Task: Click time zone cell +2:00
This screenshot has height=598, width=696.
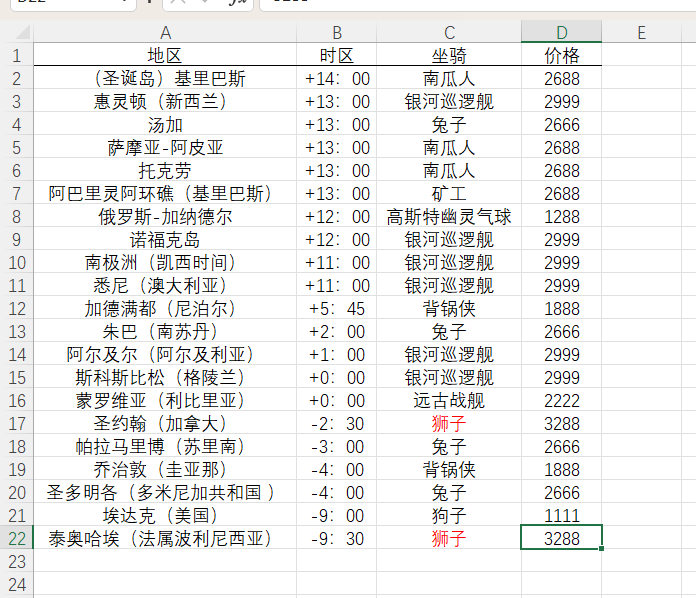Action: (337, 332)
